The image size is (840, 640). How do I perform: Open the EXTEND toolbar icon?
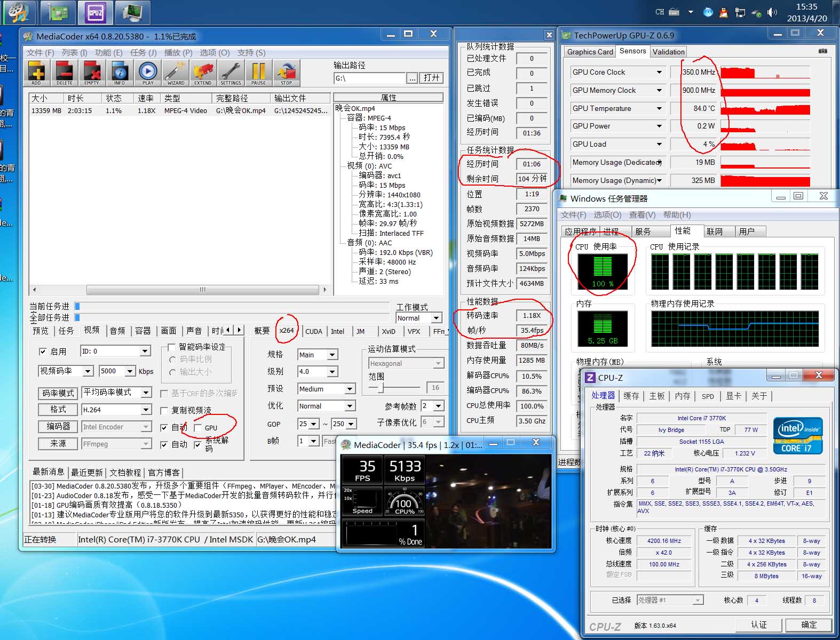point(203,73)
